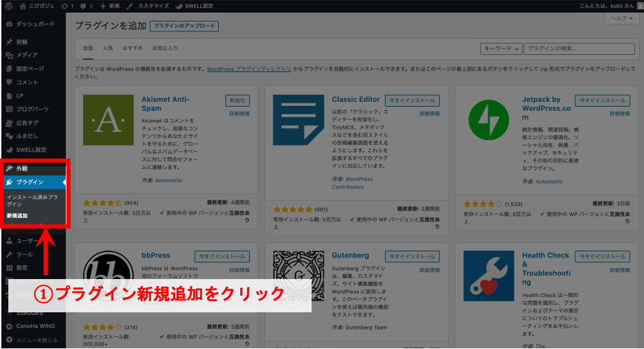Click the Health Check plugin icon

pyautogui.click(x=489, y=276)
